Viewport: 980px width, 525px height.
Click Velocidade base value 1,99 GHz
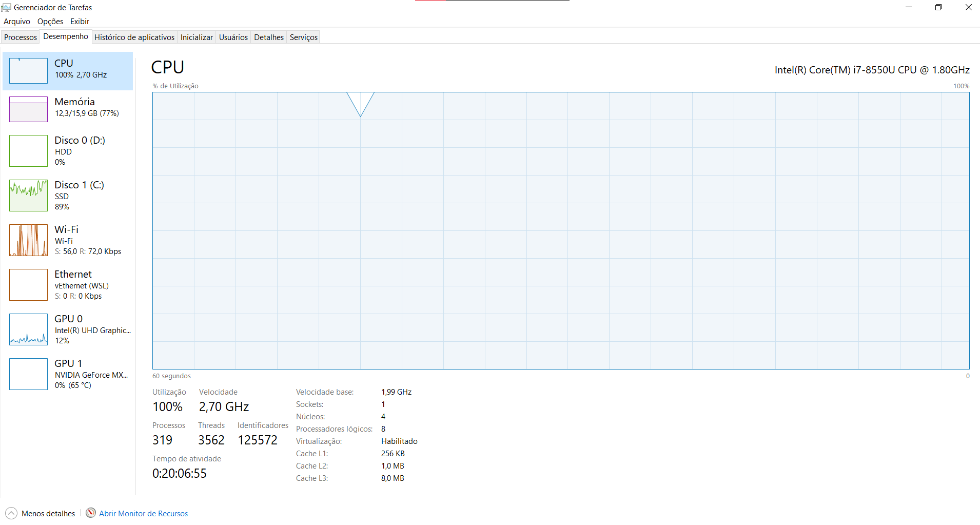click(397, 392)
